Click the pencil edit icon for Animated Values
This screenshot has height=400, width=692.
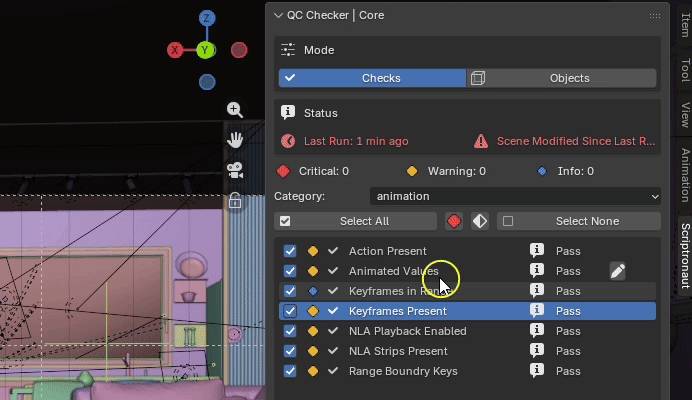pos(618,271)
